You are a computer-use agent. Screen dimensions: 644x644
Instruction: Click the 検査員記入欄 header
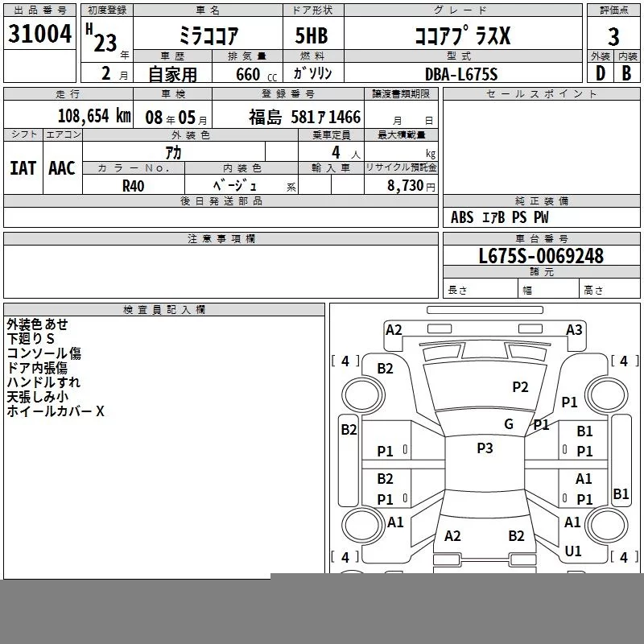(164, 310)
